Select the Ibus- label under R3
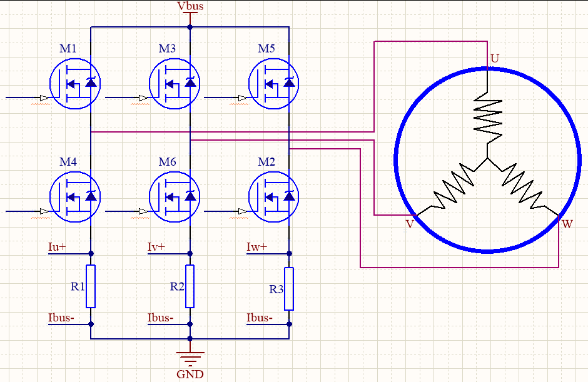 [x=260, y=318]
